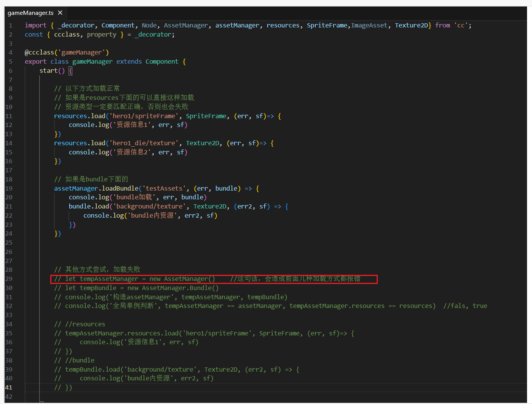Click property in the line 2 destructuring

coord(102,34)
